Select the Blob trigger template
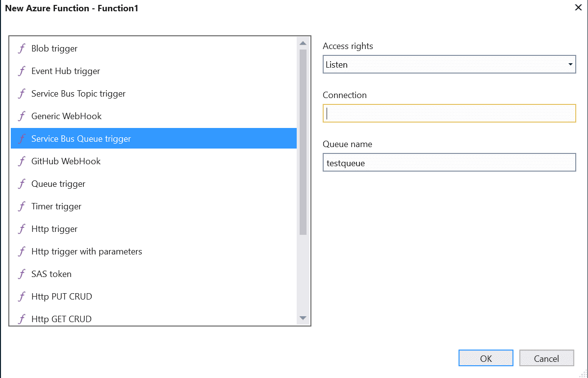588x378 pixels. point(154,49)
